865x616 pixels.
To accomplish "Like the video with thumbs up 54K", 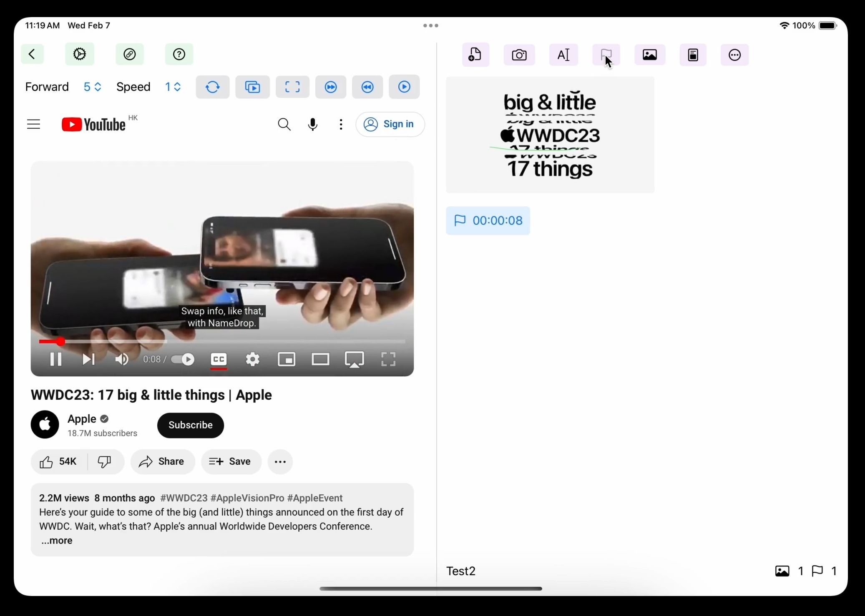I will point(59,462).
